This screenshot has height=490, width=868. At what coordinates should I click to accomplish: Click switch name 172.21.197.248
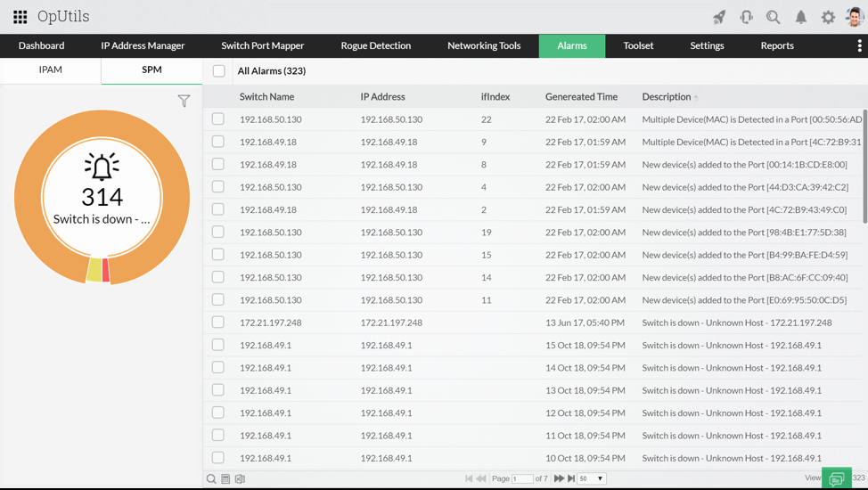tap(271, 323)
